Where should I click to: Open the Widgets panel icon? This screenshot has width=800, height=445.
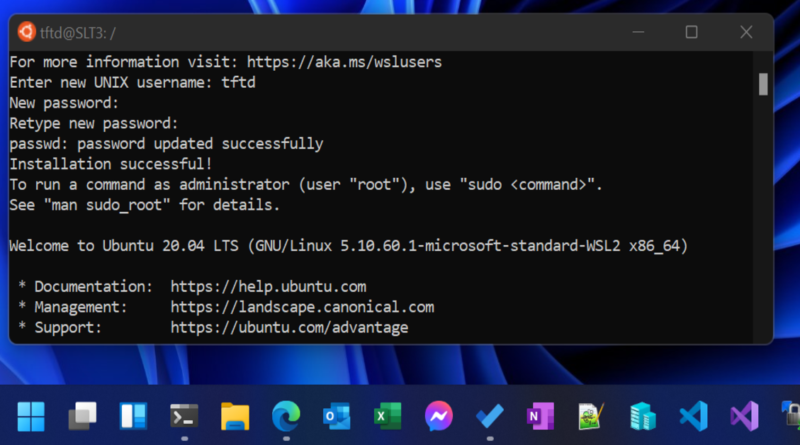[133, 416]
